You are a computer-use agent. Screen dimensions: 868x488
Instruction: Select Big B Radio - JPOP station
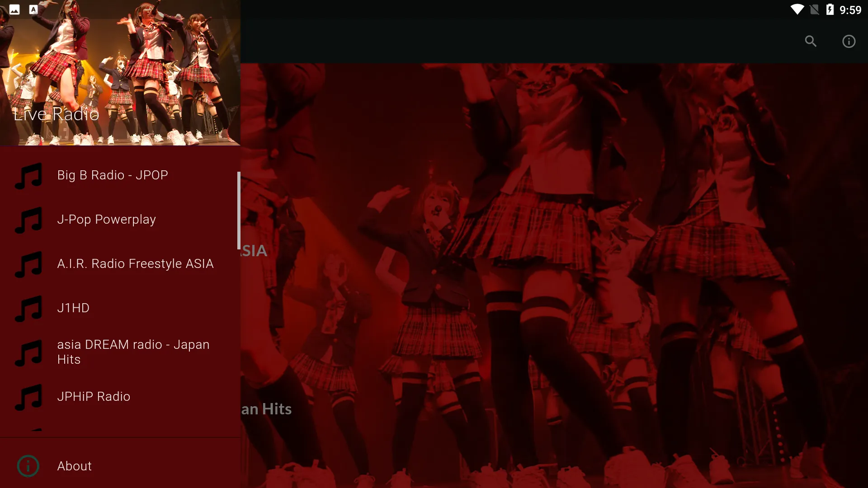[120, 175]
